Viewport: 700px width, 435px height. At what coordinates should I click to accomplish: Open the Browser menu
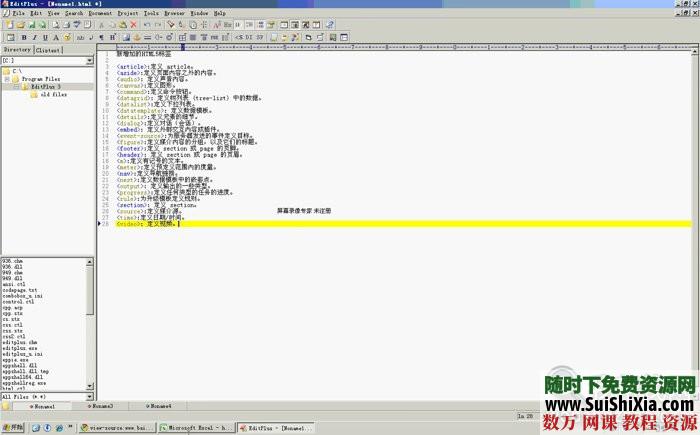[174, 13]
